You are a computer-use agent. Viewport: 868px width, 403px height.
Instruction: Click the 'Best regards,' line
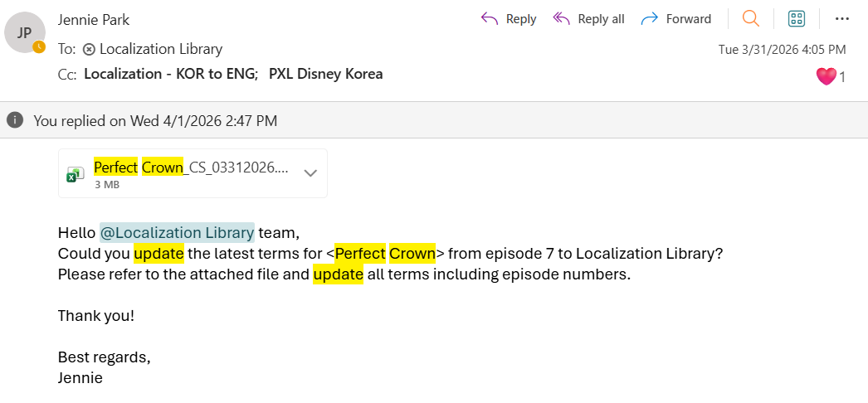click(104, 357)
